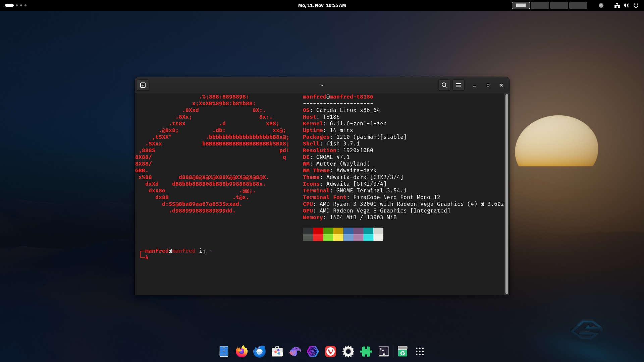Viewport: 644px width, 362px height.
Task: Open the clock and calendar menu
Action: [322, 5]
